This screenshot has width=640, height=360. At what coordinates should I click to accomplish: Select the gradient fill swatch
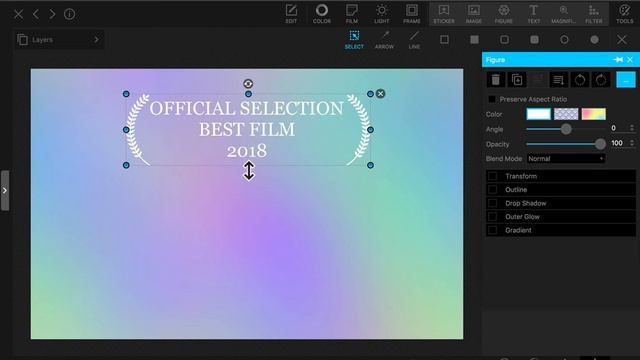593,114
